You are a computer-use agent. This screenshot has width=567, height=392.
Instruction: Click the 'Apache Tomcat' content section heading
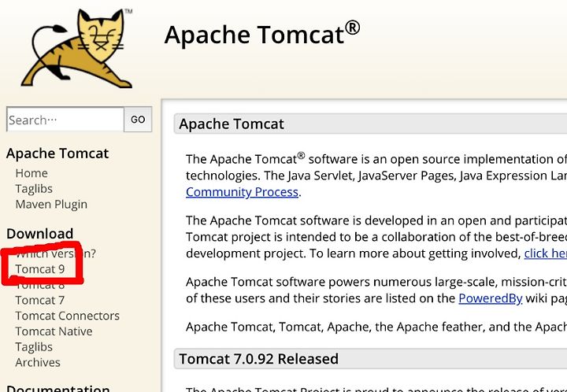click(x=232, y=124)
